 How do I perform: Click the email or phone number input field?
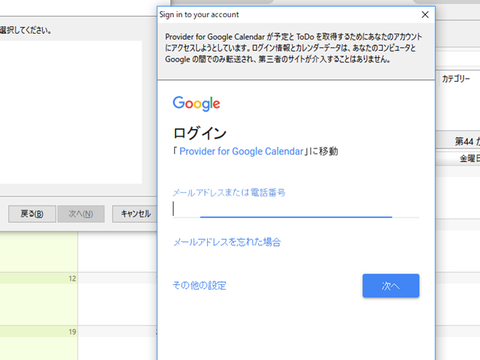[296, 209]
